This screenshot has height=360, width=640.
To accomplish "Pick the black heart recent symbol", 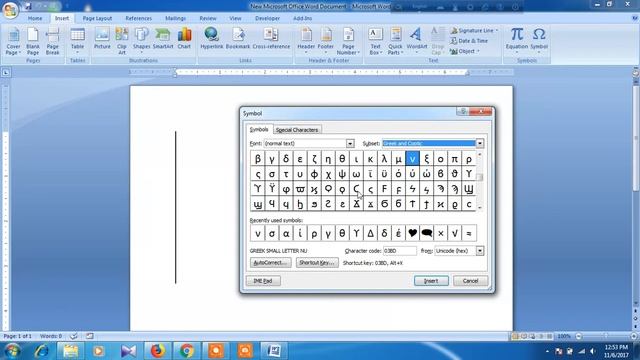I will (x=413, y=233).
